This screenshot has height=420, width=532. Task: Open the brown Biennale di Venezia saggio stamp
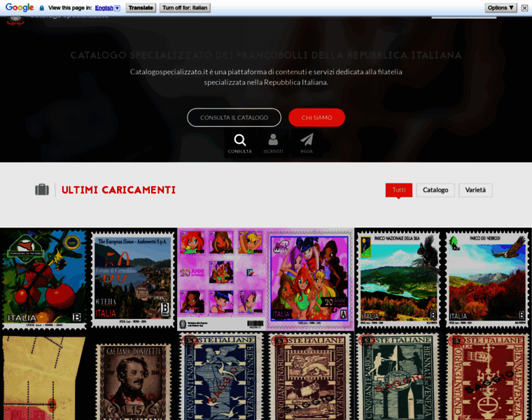point(310,377)
